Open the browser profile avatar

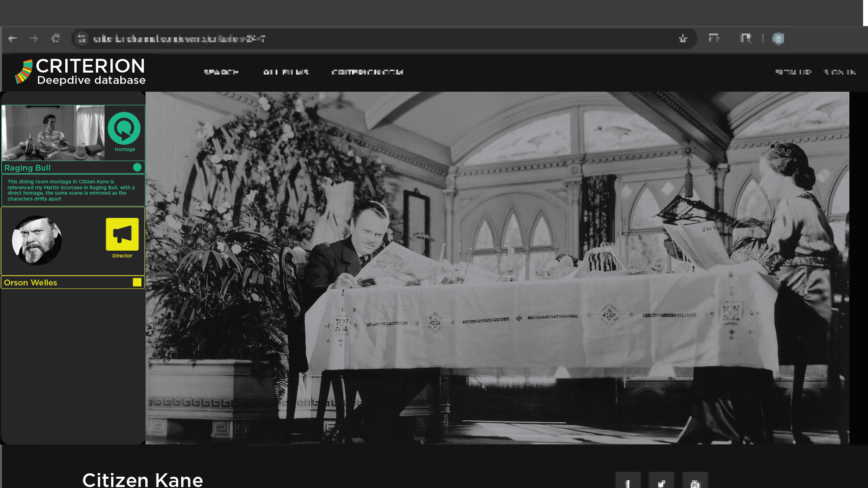click(778, 38)
